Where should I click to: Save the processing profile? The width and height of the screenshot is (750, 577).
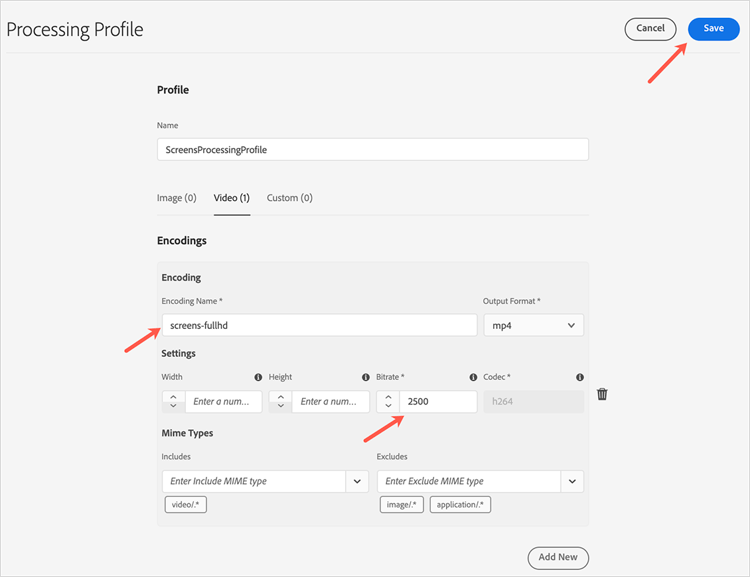tap(713, 29)
